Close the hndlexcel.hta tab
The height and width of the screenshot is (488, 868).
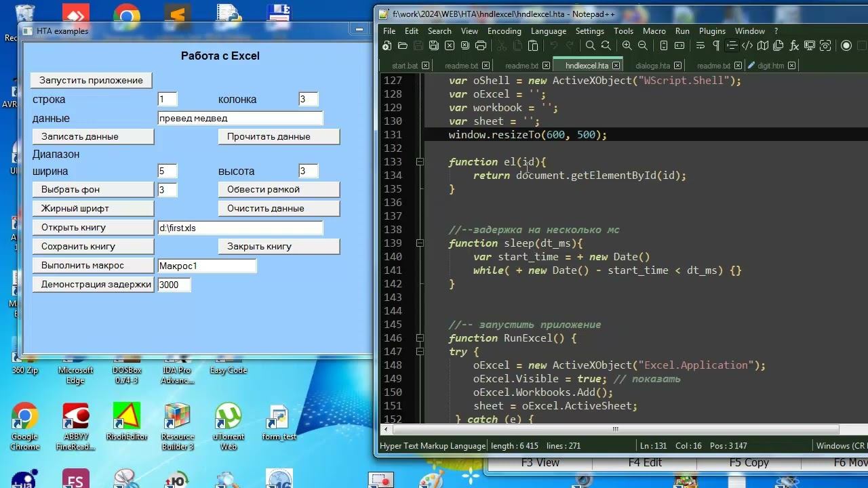pos(616,66)
